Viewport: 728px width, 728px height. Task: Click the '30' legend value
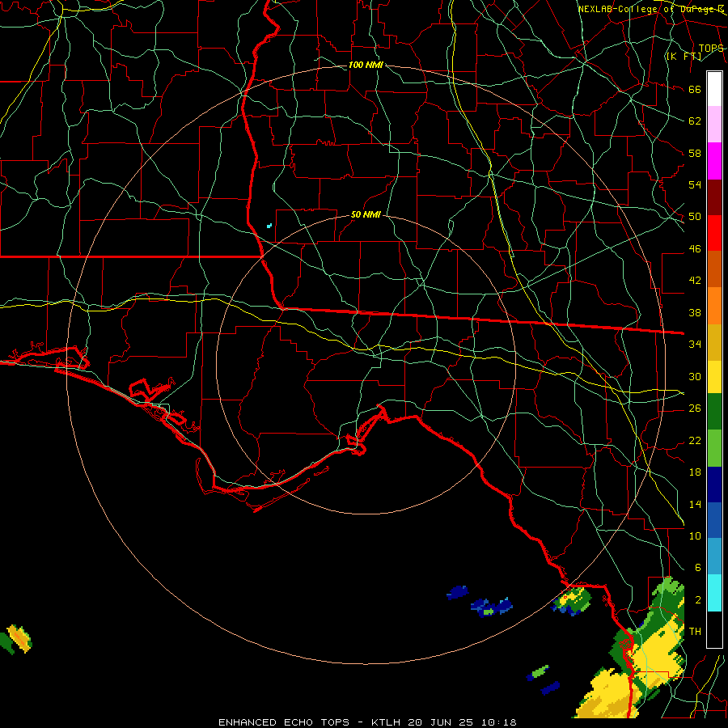point(695,376)
